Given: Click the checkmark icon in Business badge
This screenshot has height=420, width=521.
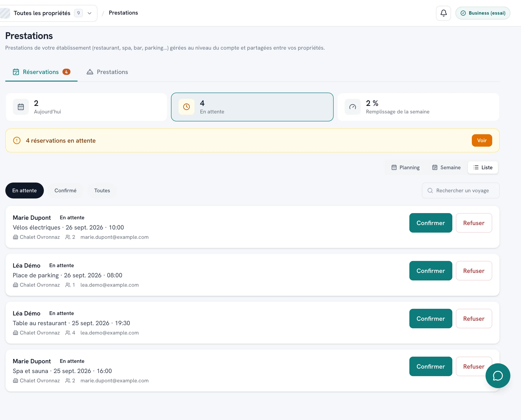Looking at the screenshot, I should coord(463,13).
